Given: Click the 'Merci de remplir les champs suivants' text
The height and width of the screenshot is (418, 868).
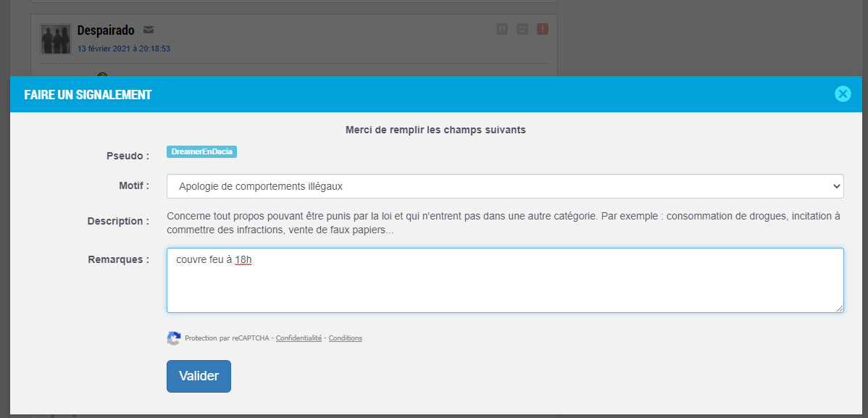Looking at the screenshot, I should click(x=435, y=130).
